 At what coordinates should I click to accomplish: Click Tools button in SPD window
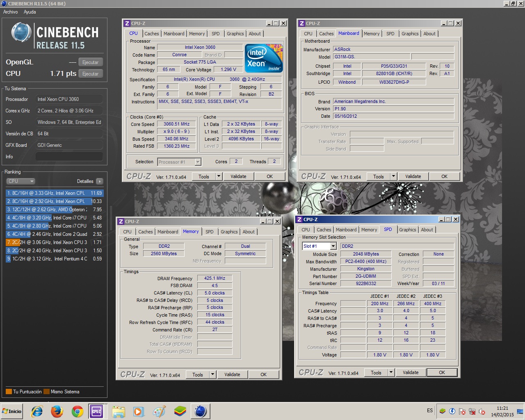tap(376, 373)
